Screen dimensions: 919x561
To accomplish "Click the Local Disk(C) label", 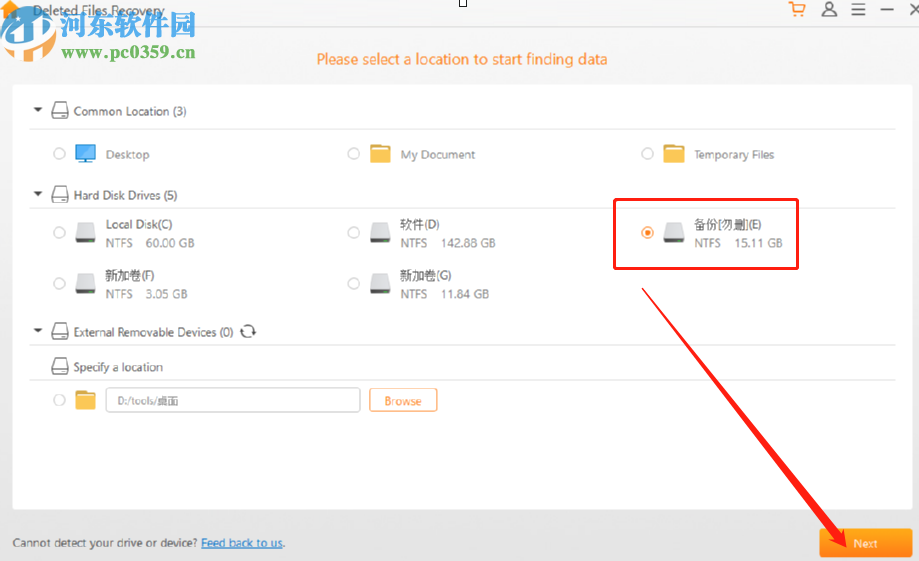I will (x=139, y=225).
